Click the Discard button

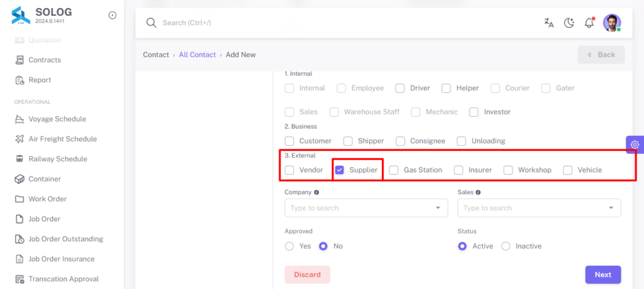307,275
